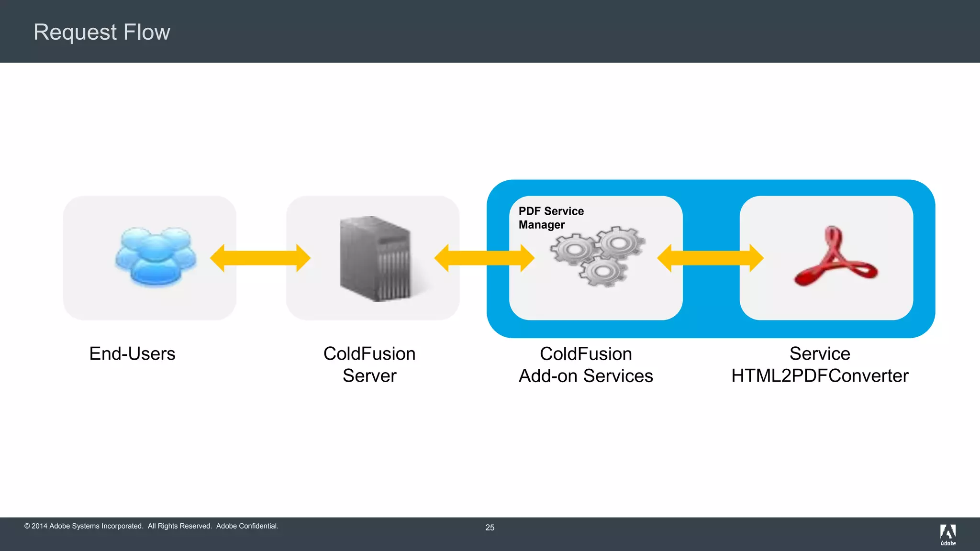The image size is (980, 551).
Task: Click arrow between gears and Acrobat icon
Action: coord(710,258)
